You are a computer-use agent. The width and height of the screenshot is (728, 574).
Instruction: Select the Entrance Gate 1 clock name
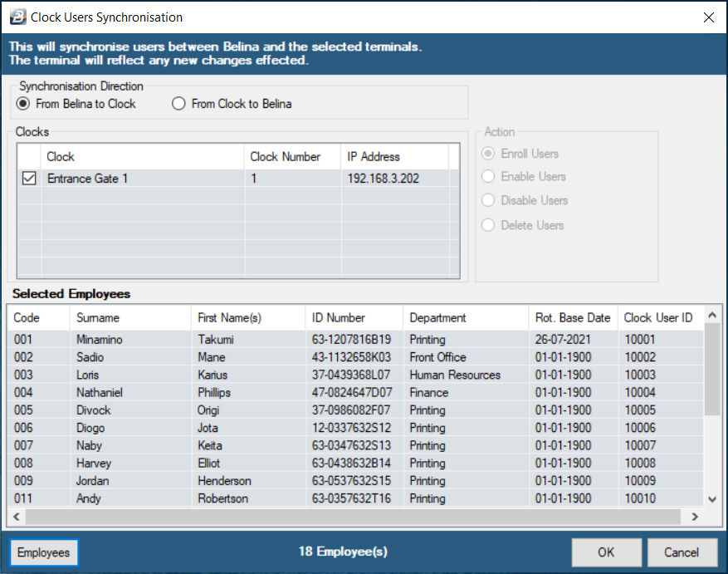[87, 179]
